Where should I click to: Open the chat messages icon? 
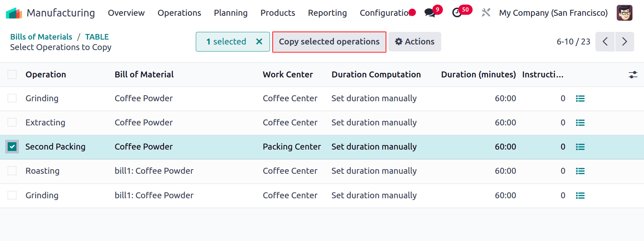430,13
